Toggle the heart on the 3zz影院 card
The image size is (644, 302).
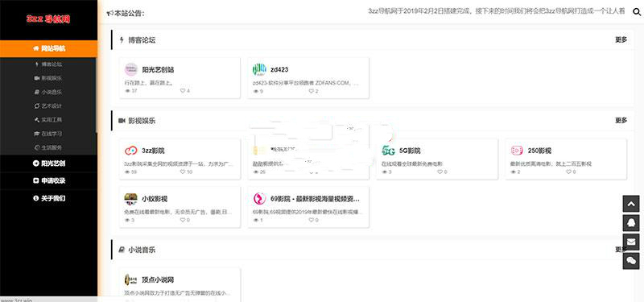coord(183,172)
